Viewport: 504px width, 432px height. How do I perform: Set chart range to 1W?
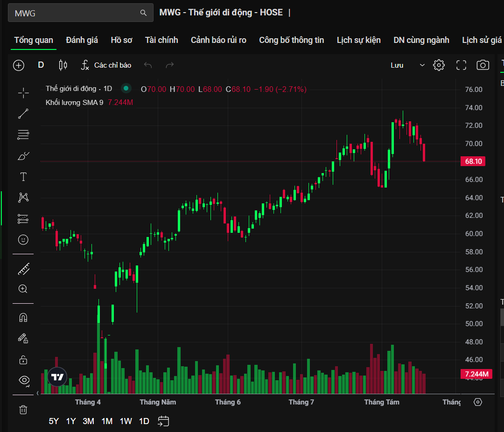click(x=126, y=421)
